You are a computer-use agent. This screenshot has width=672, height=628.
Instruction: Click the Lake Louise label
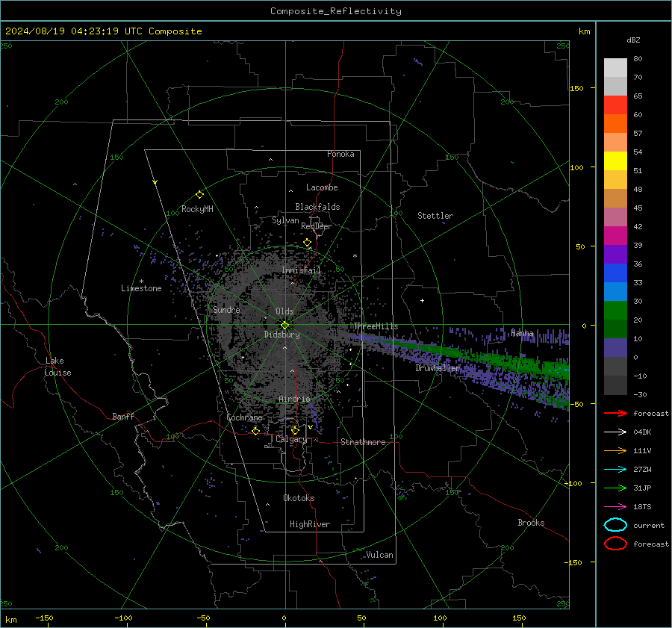pyautogui.click(x=57, y=367)
